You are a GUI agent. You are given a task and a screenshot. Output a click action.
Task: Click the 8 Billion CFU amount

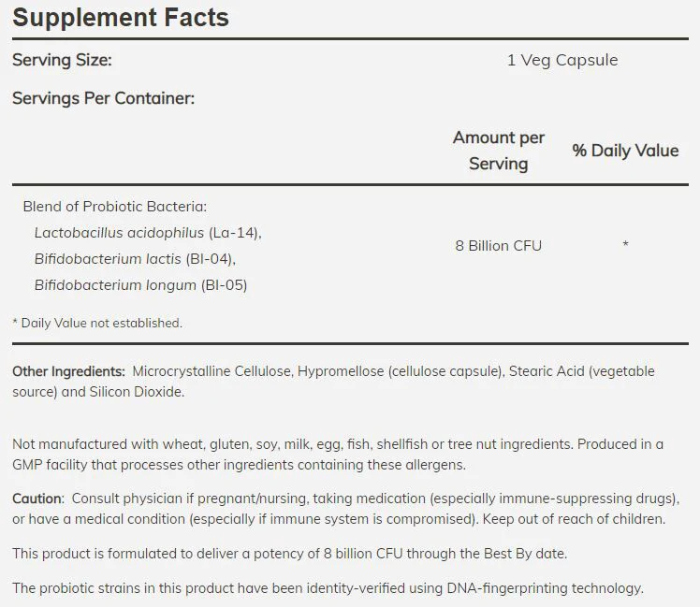coord(498,245)
